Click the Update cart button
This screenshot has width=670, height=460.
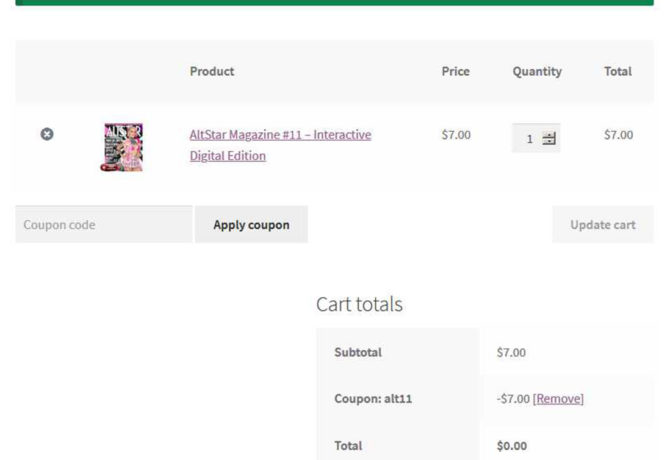(x=602, y=225)
